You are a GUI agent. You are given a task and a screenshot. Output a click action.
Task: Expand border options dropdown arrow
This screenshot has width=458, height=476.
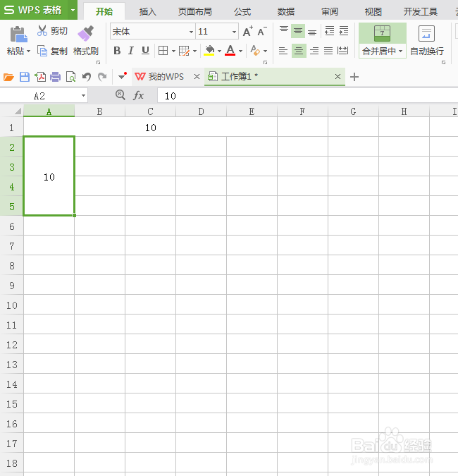click(x=173, y=51)
